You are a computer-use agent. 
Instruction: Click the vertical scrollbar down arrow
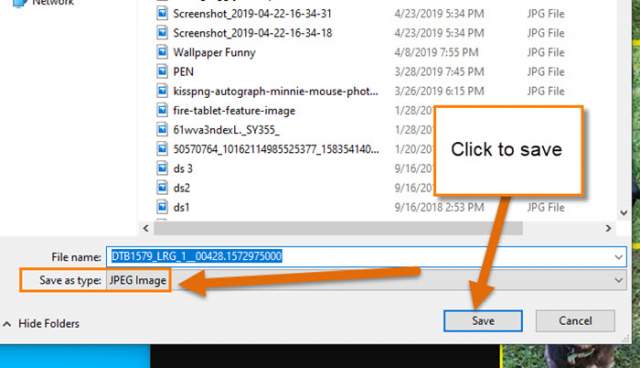(623, 213)
